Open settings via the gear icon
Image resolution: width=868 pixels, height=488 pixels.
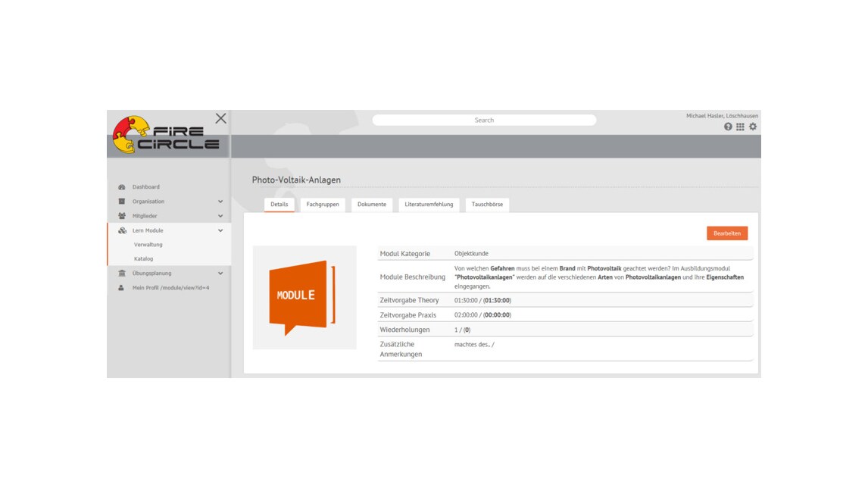[753, 127]
